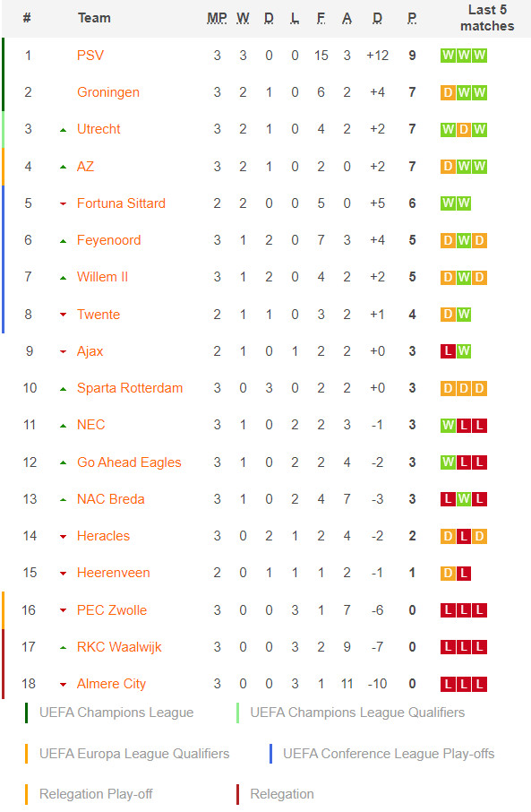Screen dimensions: 531x812
Task: Click the UEFA Champions League legend color bar
Action: pos(26,713)
